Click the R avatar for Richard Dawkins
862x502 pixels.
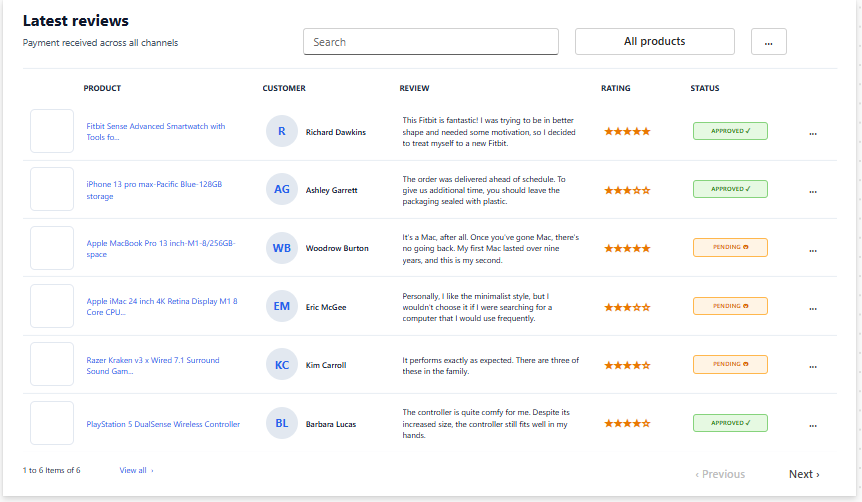(281, 131)
